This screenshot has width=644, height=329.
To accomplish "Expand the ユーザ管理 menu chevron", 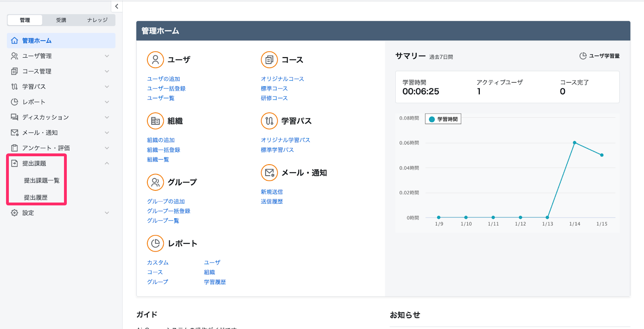I will click(x=107, y=56).
